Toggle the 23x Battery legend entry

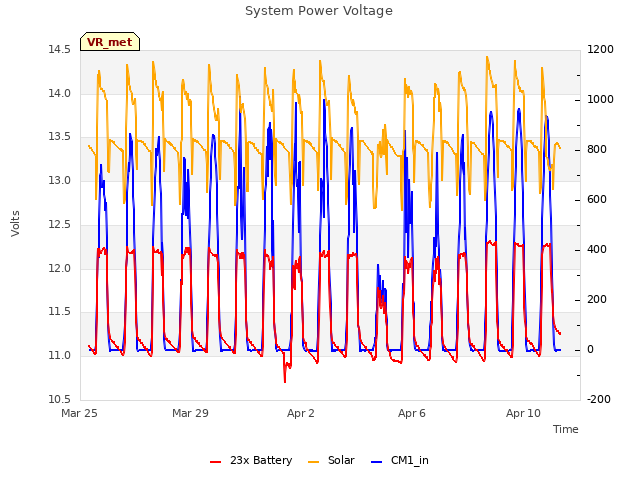point(251,460)
